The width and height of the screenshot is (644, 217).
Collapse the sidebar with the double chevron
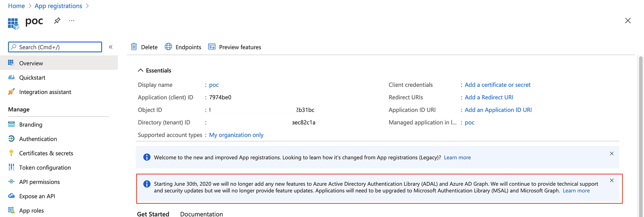[x=110, y=47]
